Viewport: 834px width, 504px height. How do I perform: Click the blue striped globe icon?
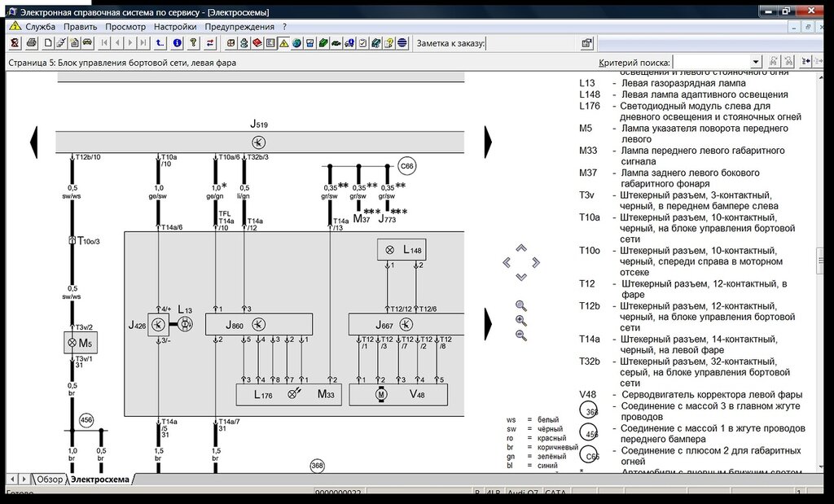point(402,43)
